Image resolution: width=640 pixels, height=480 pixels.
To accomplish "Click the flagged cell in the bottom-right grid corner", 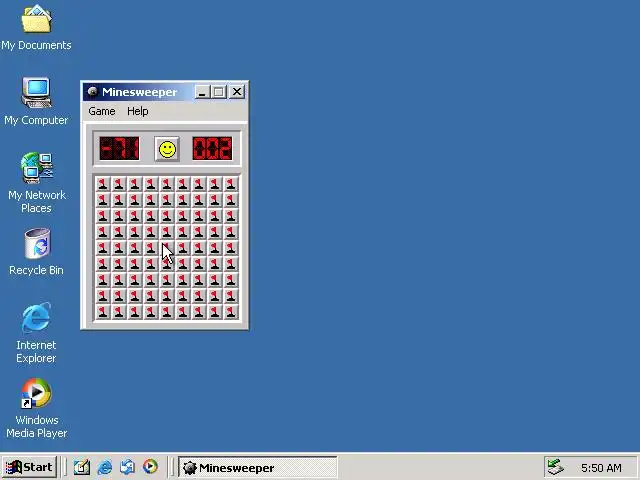I will coord(231,312).
